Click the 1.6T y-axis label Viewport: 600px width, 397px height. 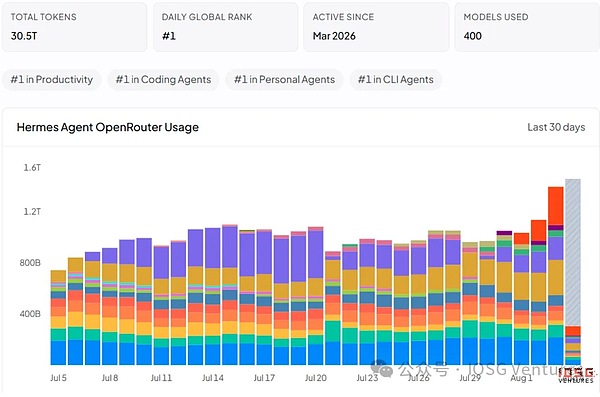click(32, 168)
